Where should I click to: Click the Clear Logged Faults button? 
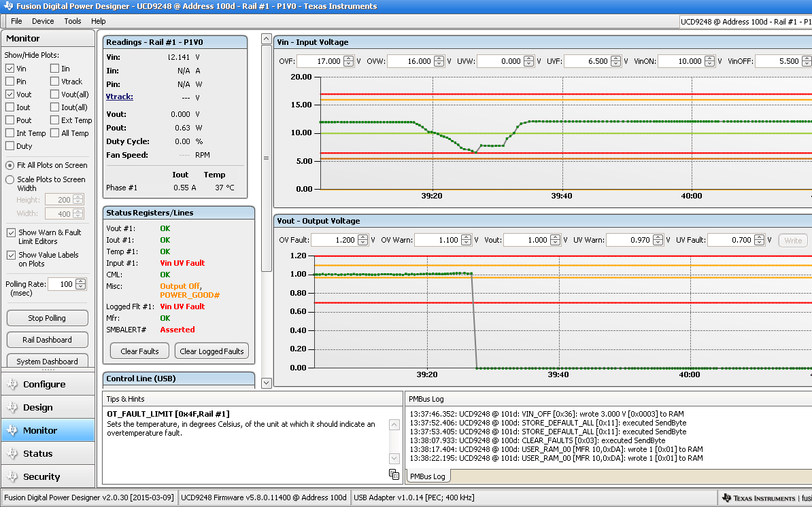point(212,351)
